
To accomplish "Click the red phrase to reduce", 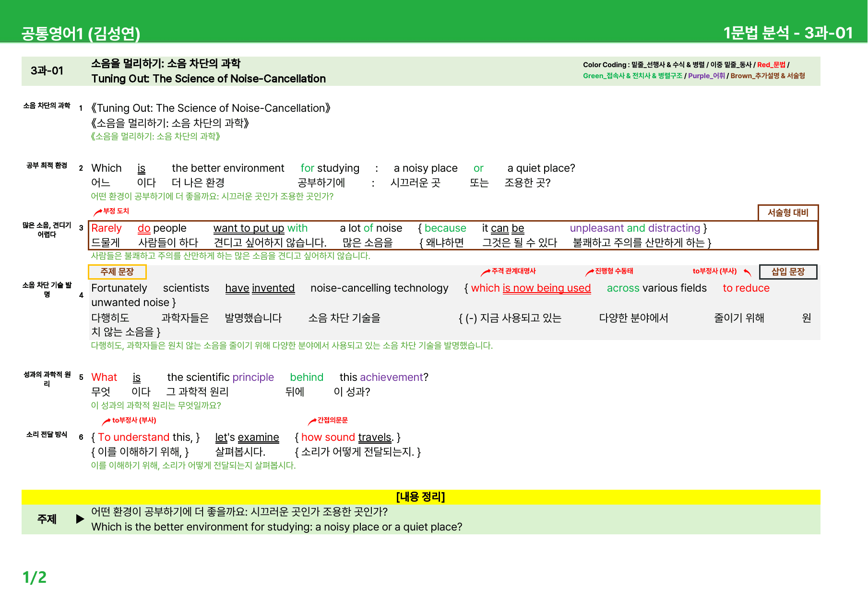I will click(x=746, y=288).
